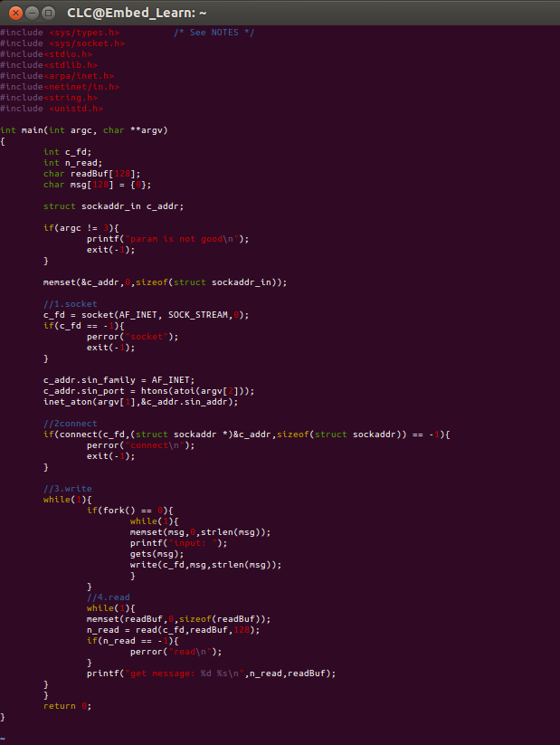Screen dimensions: 560x745
Task: Click the line struct sockaddr_in c_addr;
Action: coord(113,206)
